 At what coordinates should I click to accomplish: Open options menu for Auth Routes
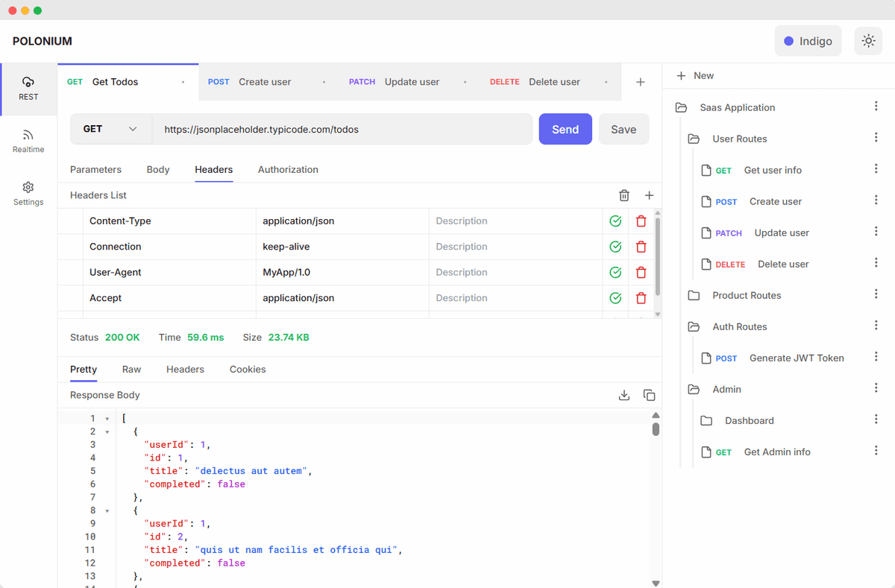(876, 326)
